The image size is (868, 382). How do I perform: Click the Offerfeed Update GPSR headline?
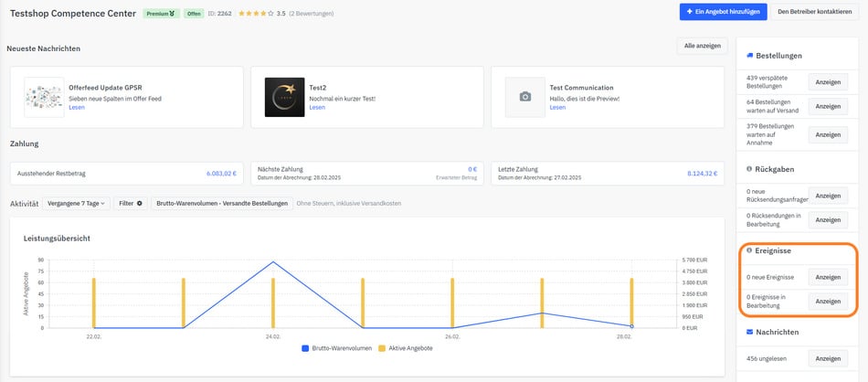tap(105, 88)
